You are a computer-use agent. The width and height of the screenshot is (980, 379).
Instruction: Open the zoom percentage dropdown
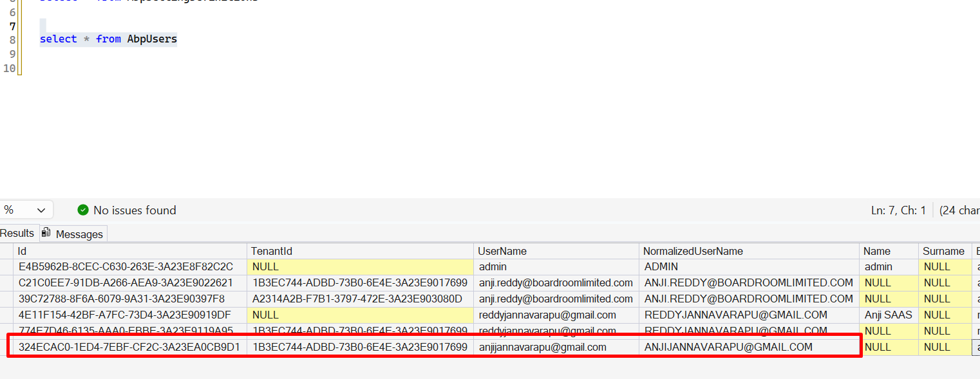27,210
